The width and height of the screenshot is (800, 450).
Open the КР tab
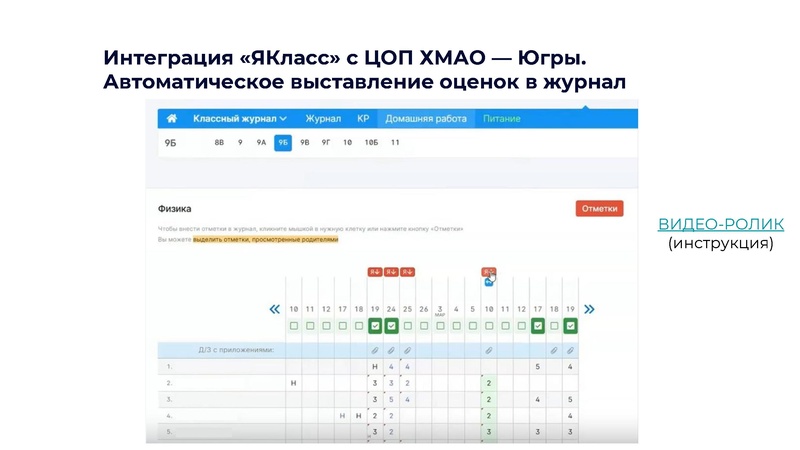[363, 118]
